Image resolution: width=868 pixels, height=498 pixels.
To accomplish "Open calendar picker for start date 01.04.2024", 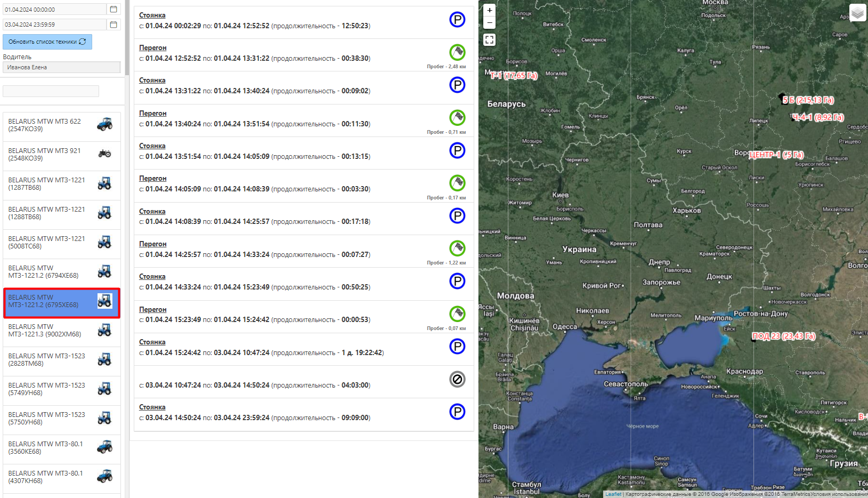I will [x=113, y=10].
